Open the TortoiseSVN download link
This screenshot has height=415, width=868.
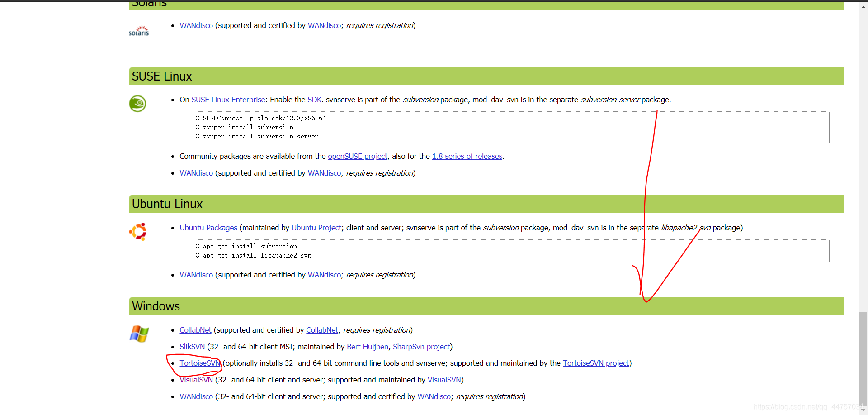200,363
